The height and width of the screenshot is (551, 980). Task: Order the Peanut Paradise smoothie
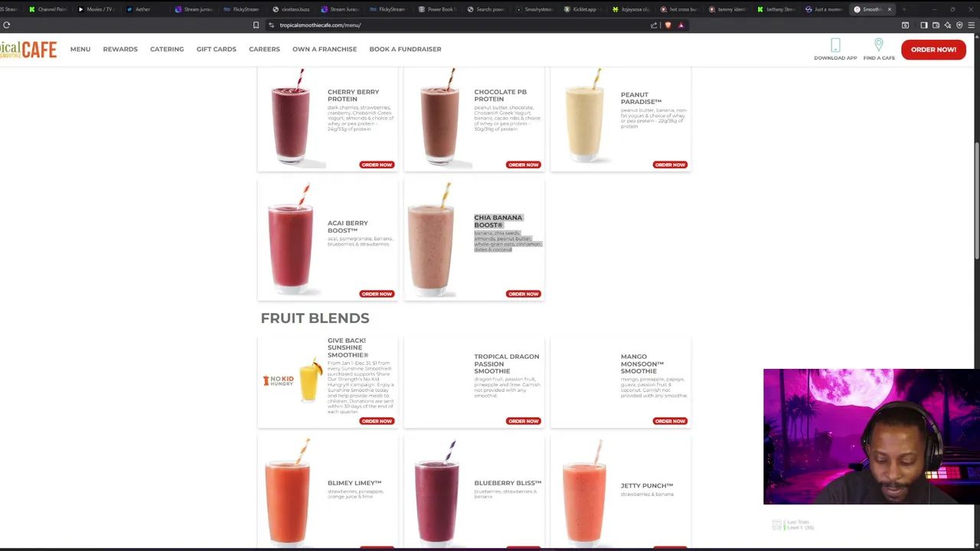tap(670, 165)
